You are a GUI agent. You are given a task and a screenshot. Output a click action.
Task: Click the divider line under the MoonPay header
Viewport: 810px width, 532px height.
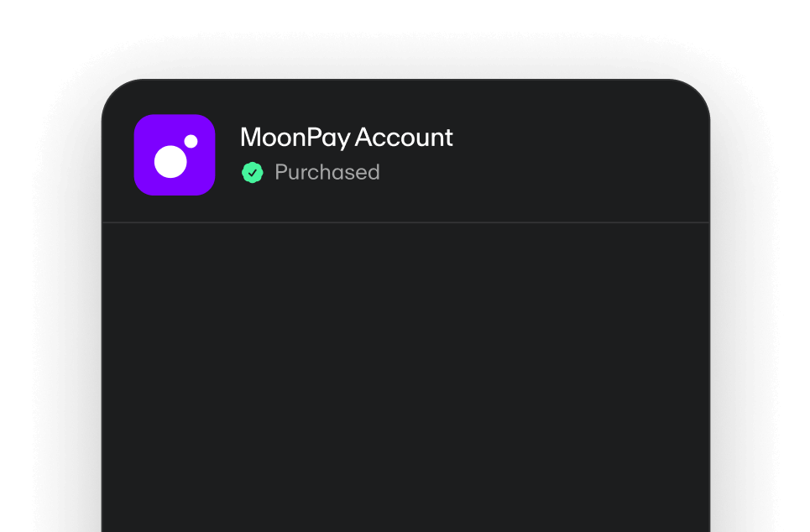click(x=405, y=222)
